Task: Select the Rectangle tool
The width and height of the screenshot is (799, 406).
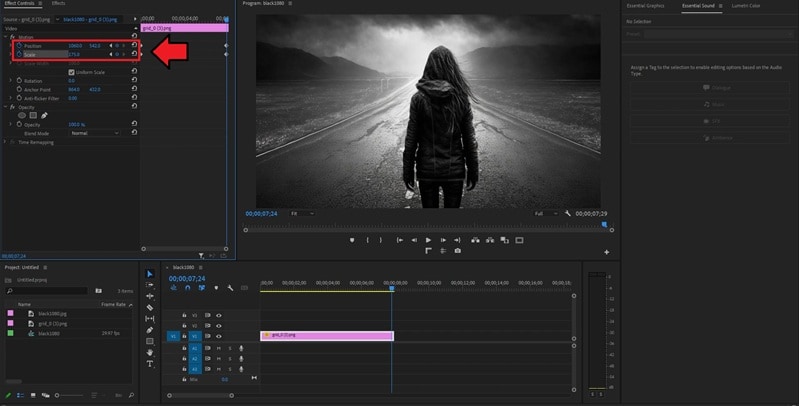Action: coord(150,341)
